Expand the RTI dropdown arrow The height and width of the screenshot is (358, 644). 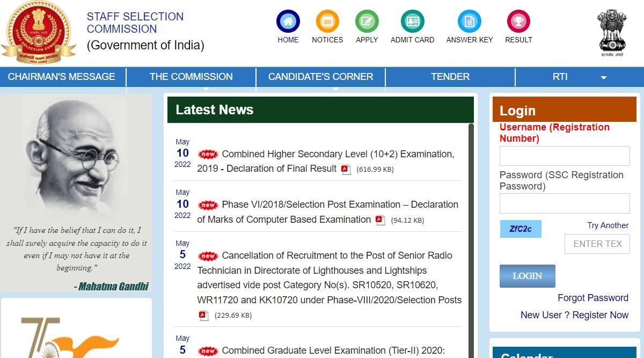click(603, 78)
